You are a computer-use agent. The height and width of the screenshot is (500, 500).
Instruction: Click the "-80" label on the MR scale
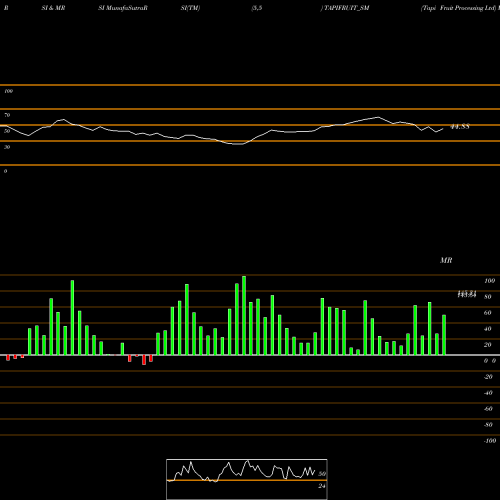488,425
